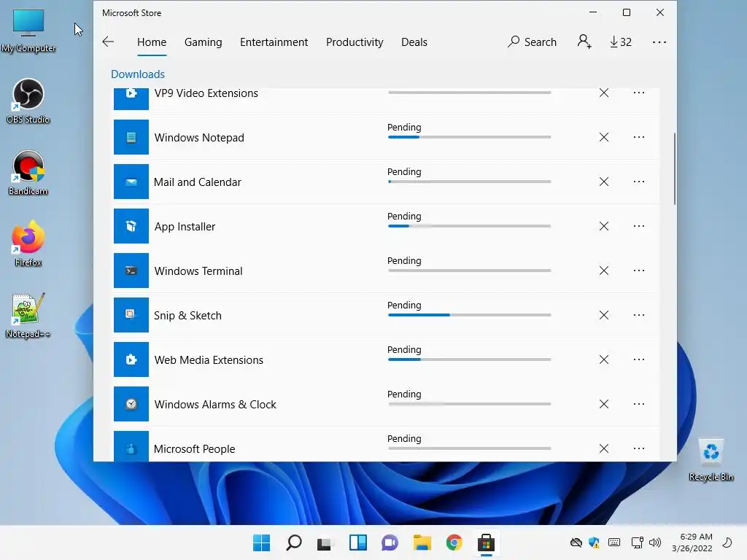Cancel the Microsoft People download
Image resolution: width=747 pixels, height=560 pixels.
click(603, 448)
